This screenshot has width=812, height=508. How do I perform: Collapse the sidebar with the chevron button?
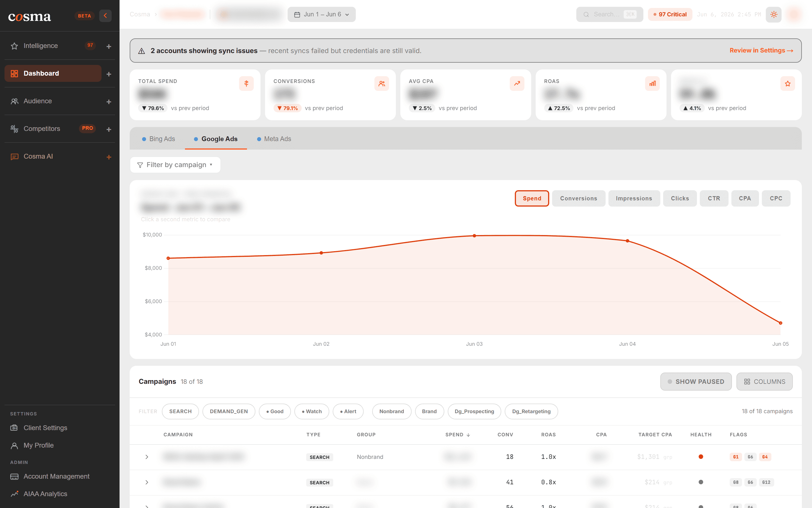click(105, 16)
